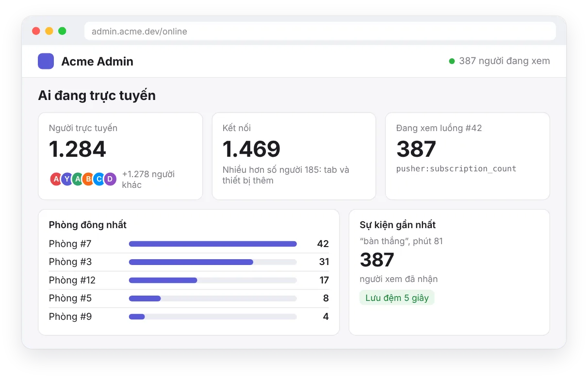Click "+1.278 người khác" text

click(148, 179)
